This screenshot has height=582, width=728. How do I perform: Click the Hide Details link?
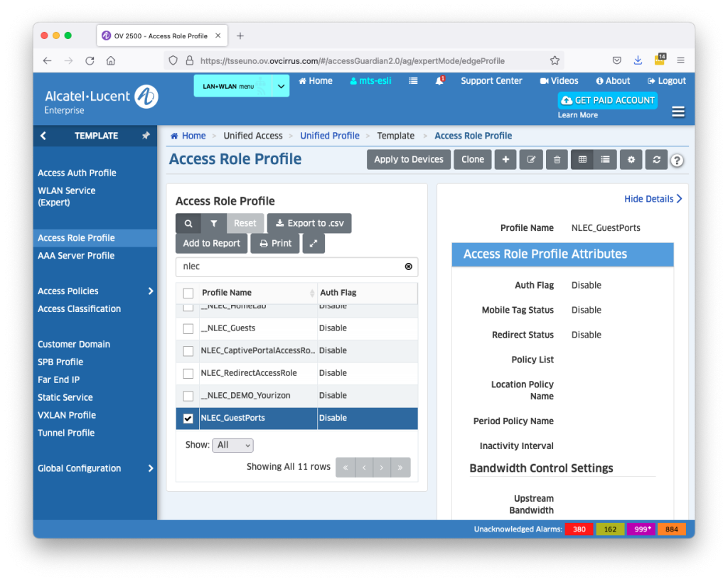[653, 199]
